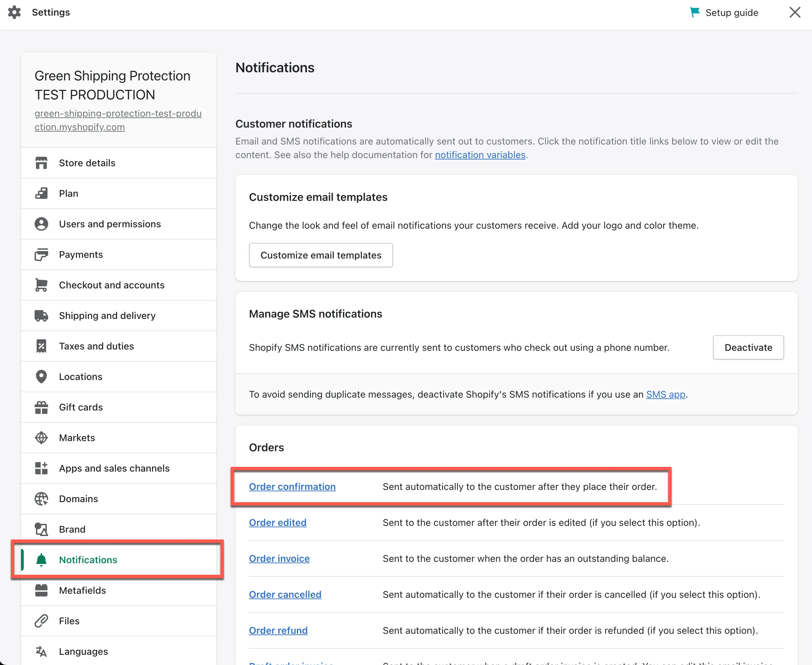Click the Markets globe icon
This screenshot has width=812, height=665.
[x=41, y=438]
